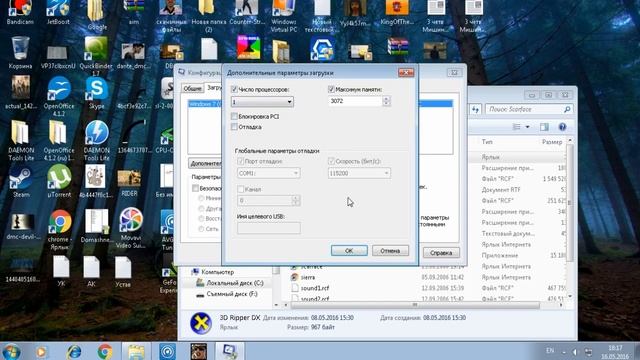Increase the maximum memory spinner value
Viewport: 640px width, 360px height.
click(x=386, y=98)
